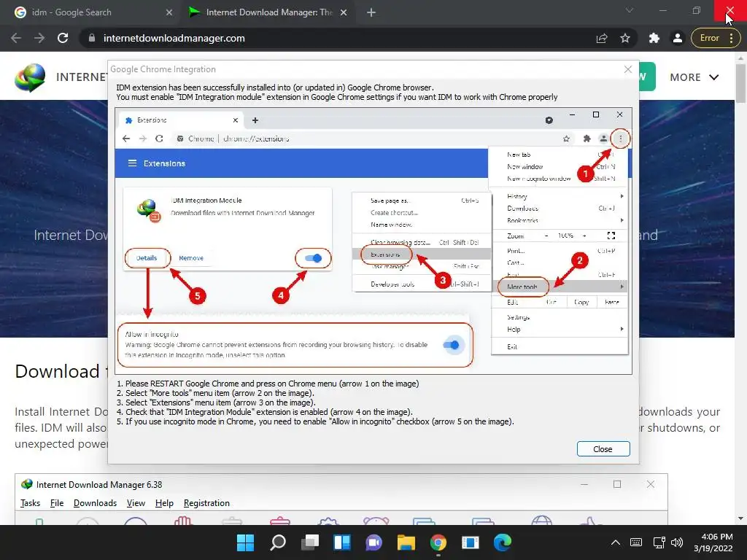Click Chrome's forward navigation arrow
Image resolution: width=747 pixels, height=560 pixels.
coord(39,38)
